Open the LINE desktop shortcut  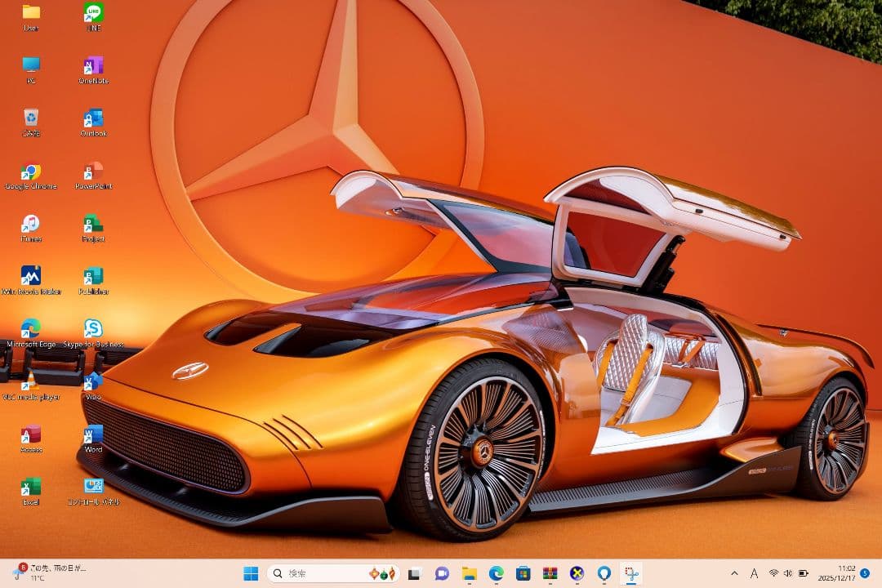[x=93, y=13]
